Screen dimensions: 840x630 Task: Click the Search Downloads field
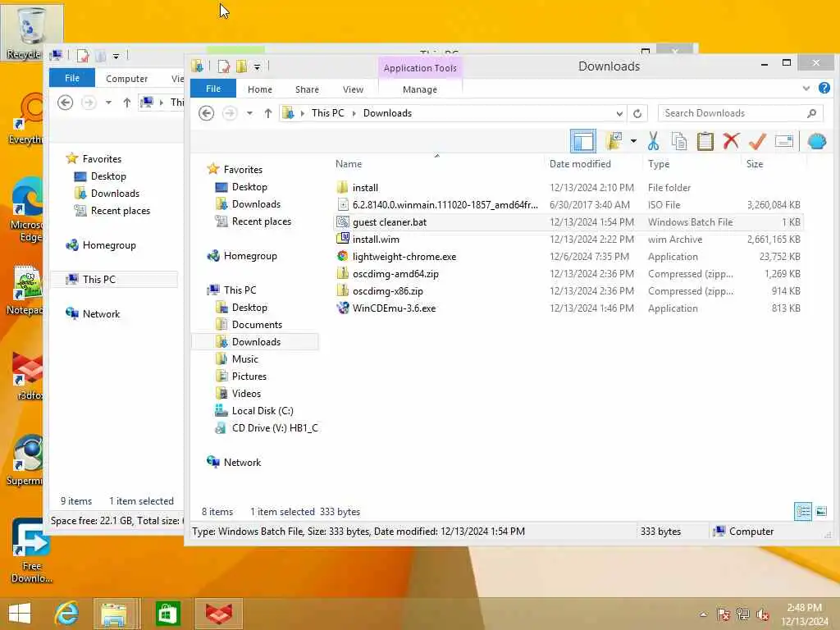pos(741,113)
